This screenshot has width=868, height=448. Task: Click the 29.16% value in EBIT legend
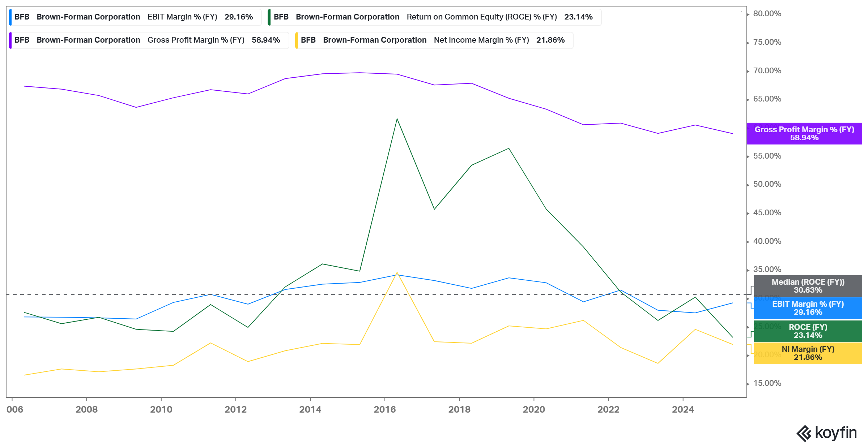coord(239,17)
